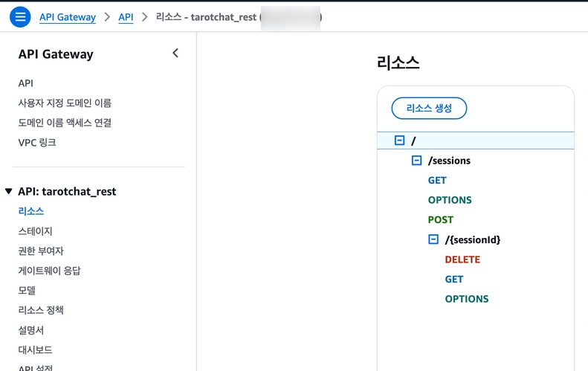Open 모델 in the sidebar

(x=27, y=291)
